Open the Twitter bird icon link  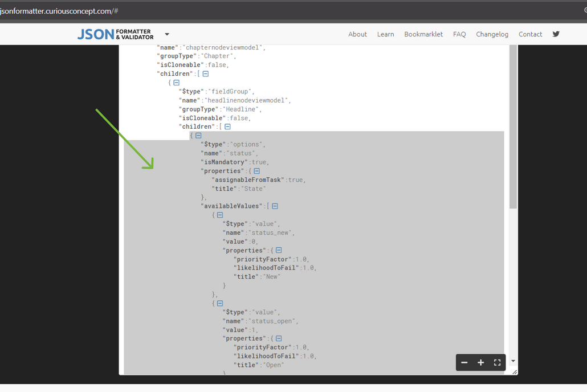[556, 34]
